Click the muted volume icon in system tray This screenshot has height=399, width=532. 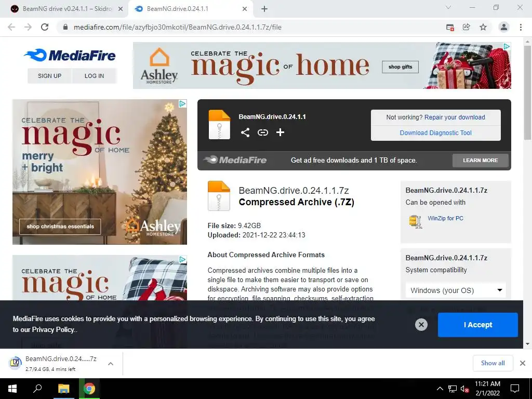[x=464, y=389]
